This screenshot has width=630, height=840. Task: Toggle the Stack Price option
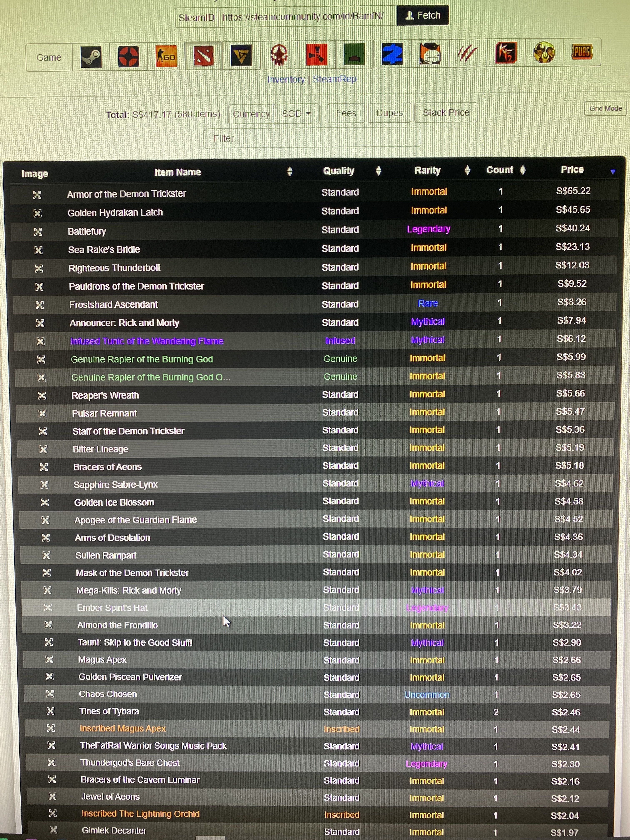click(446, 112)
